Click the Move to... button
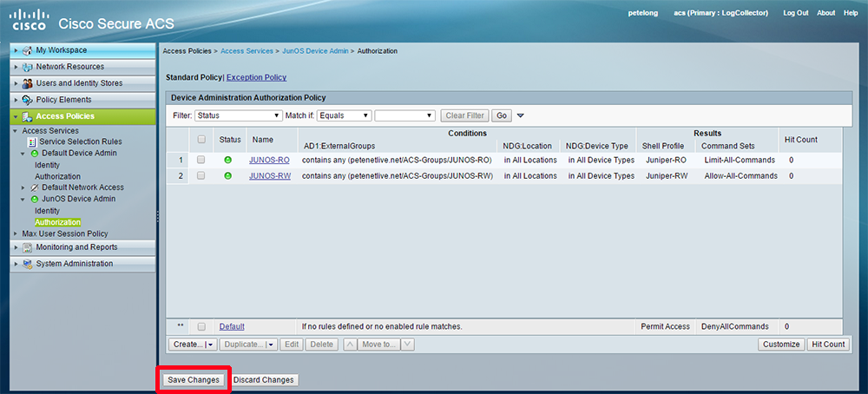The height and width of the screenshot is (394, 868). click(378, 345)
